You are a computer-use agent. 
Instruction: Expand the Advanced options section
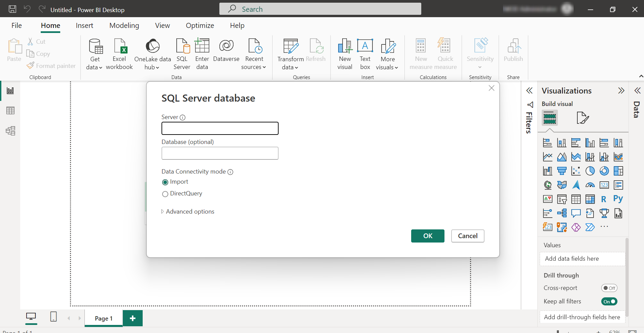(x=188, y=212)
